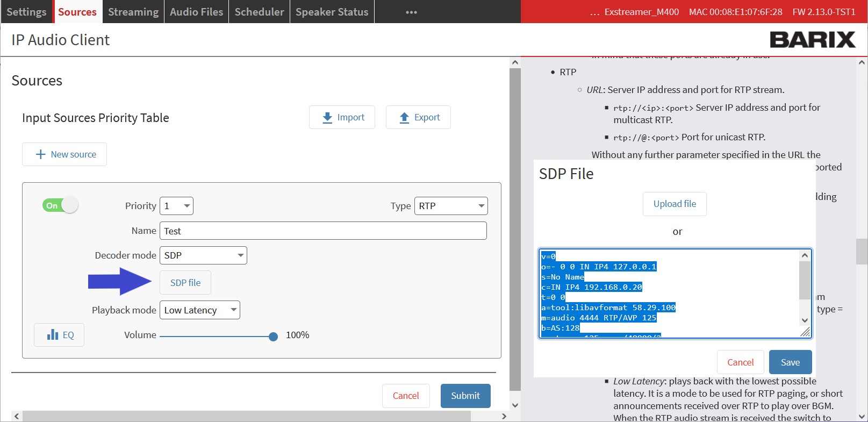The image size is (868, 422).
Task: Click the three-dots more menu in the top bar
Action: [411, 12]
